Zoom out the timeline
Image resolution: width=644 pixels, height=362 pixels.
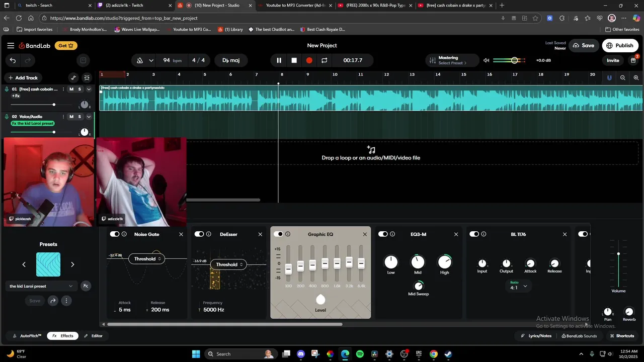pyautogui.click(x=623, y=78)
